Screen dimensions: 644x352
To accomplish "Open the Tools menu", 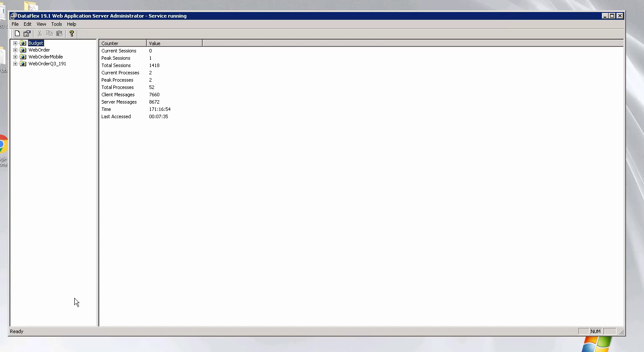I will pos(57,24).
